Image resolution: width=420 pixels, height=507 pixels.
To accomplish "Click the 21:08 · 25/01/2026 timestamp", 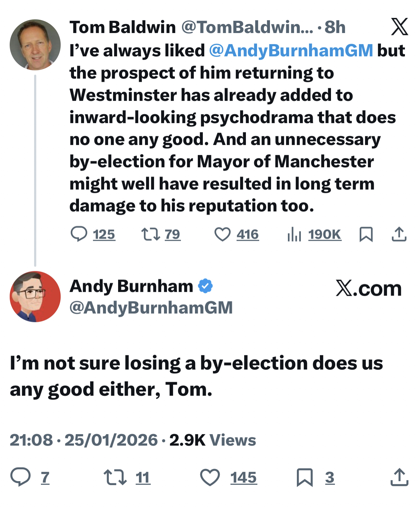I will (x=84, y=440).
